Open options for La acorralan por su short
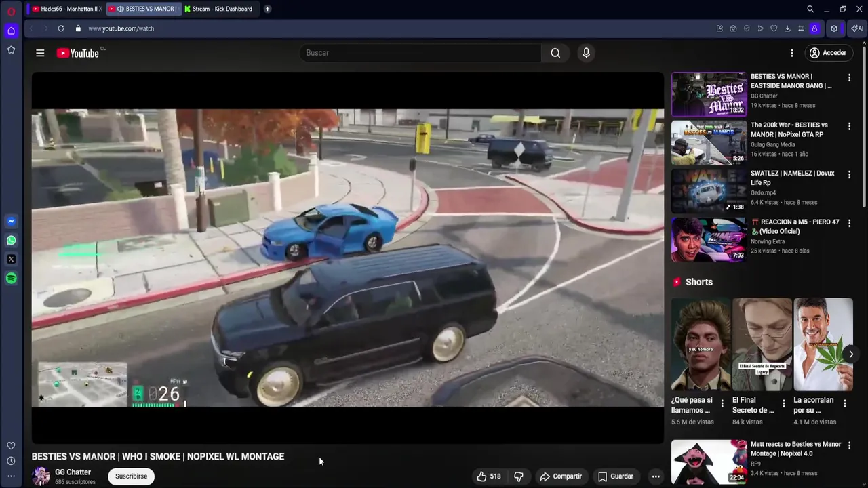This screenshot has width=868, height=488. (x=844, y=404)
